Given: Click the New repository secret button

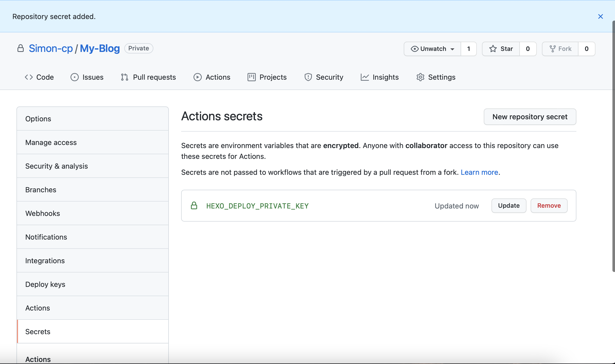Looking at the screenshot, I should coord(530,117).
